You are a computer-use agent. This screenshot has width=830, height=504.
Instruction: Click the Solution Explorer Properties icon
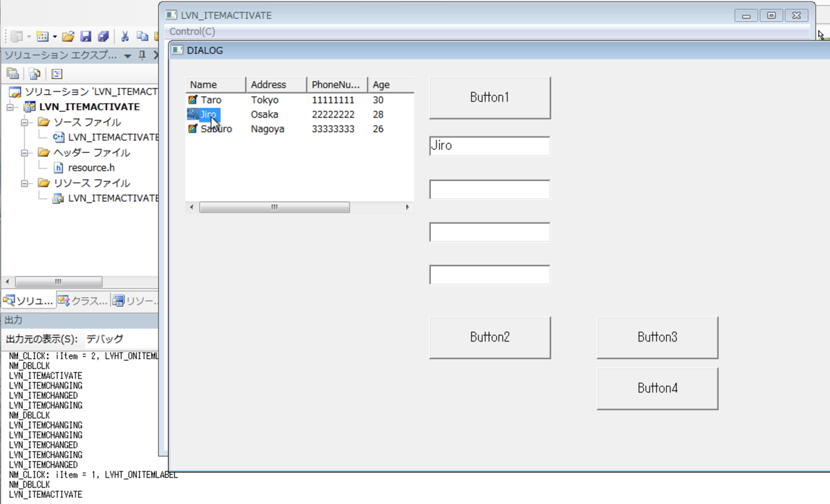click(12, 74)
